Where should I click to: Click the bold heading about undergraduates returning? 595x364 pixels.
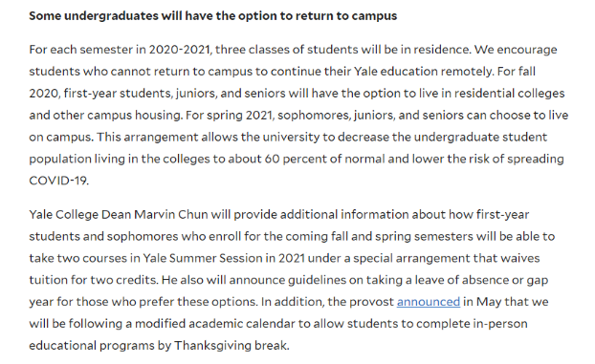(213, 16)
